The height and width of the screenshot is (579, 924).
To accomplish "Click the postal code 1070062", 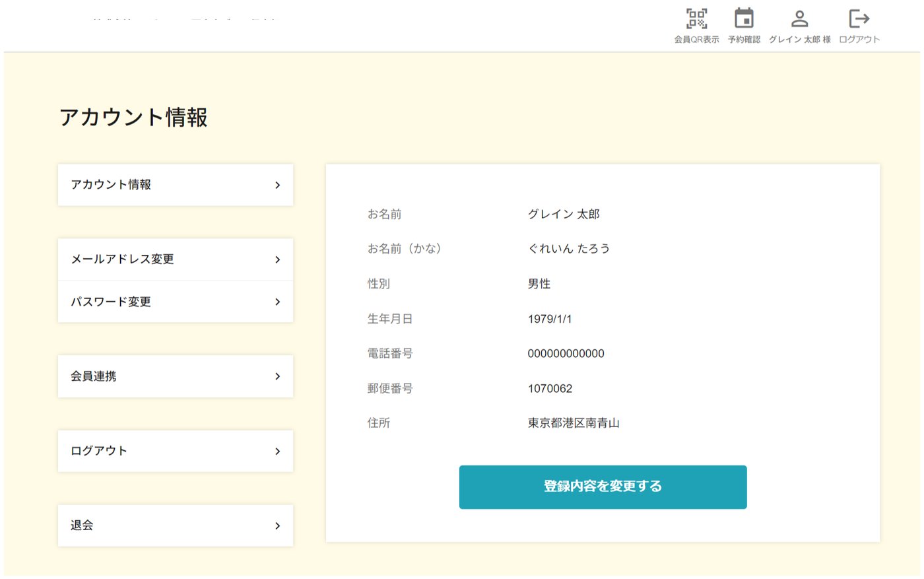I will tap(550, 389).
